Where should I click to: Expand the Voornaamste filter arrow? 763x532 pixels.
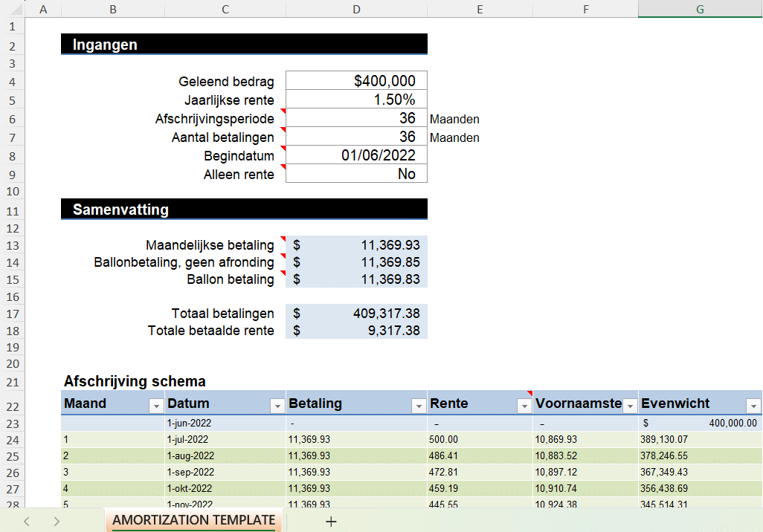click(629, 406)
